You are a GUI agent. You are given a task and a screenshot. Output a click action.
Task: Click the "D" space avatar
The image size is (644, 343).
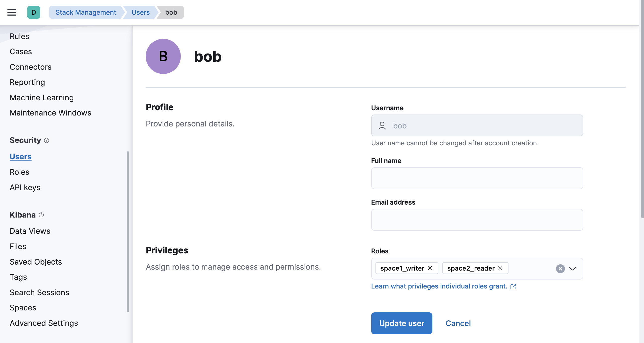pyautogui.click(x=34, y=12)
